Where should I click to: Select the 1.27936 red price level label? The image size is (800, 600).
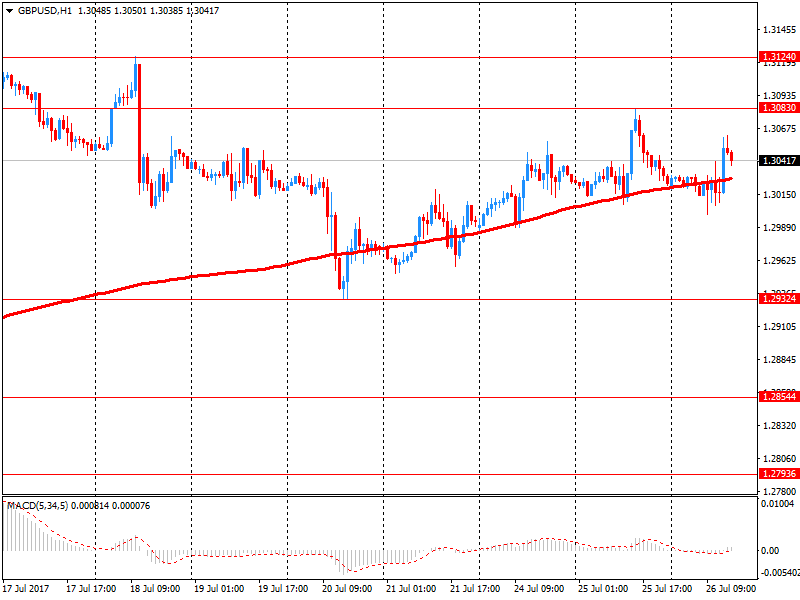coord(779,473)
